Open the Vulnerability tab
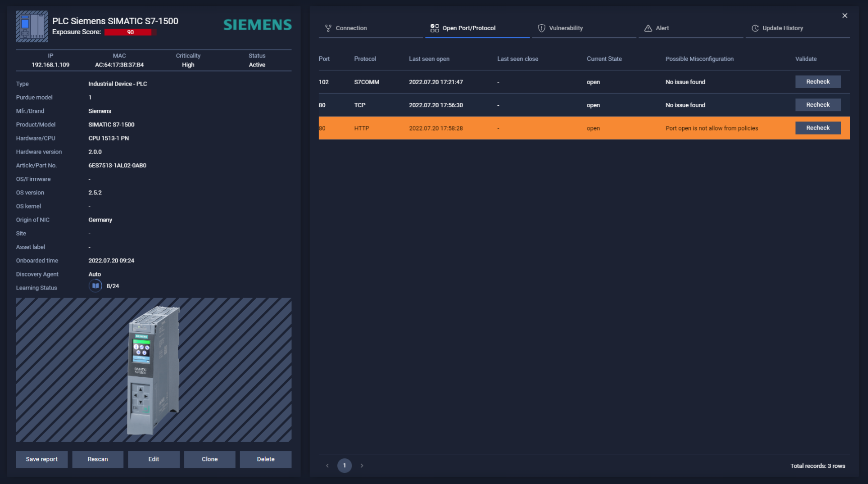 [584, 28]
